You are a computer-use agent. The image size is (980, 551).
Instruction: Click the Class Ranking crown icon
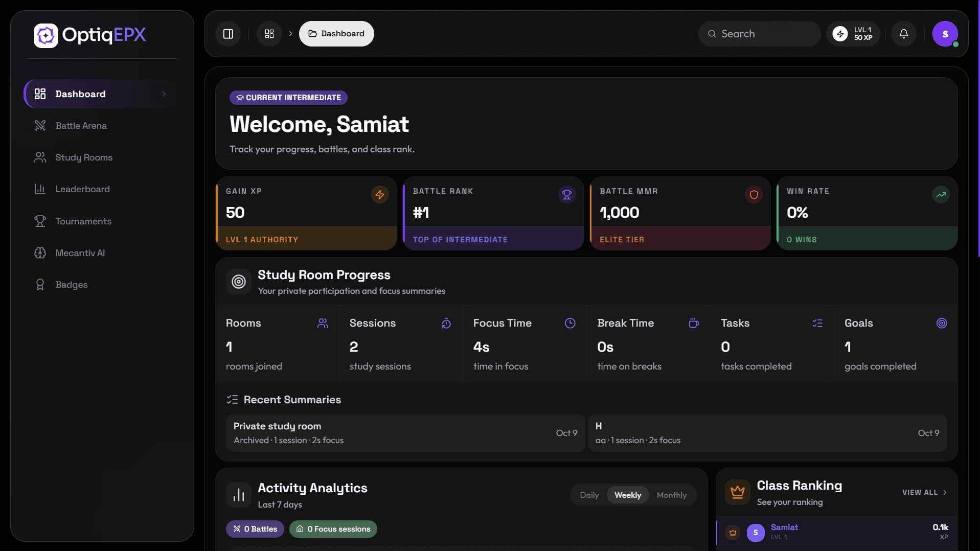[x=737, y=492]
